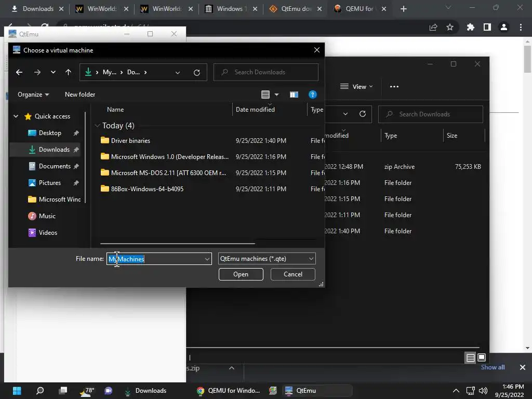Close the Choose a virtual machine dialog
Viewport: 532px width, 399px height.
317,50
